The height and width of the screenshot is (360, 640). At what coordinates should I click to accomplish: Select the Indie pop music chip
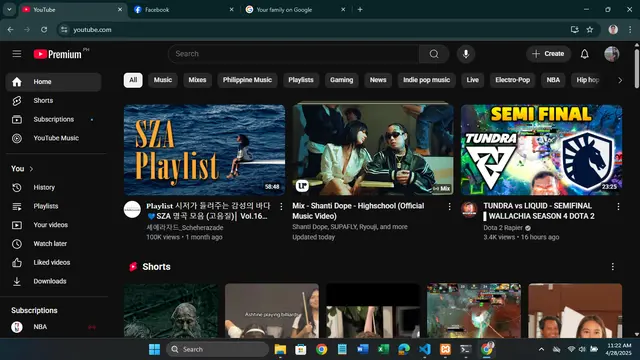click(x=427, y=80)
